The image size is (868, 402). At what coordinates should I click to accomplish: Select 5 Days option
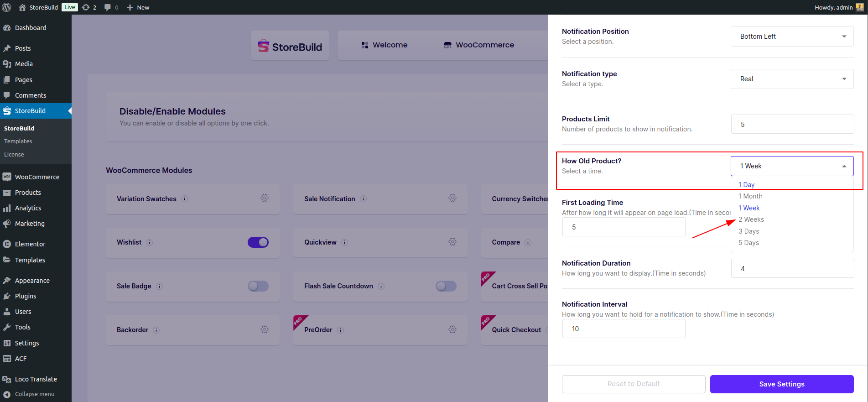pos(748,243)
